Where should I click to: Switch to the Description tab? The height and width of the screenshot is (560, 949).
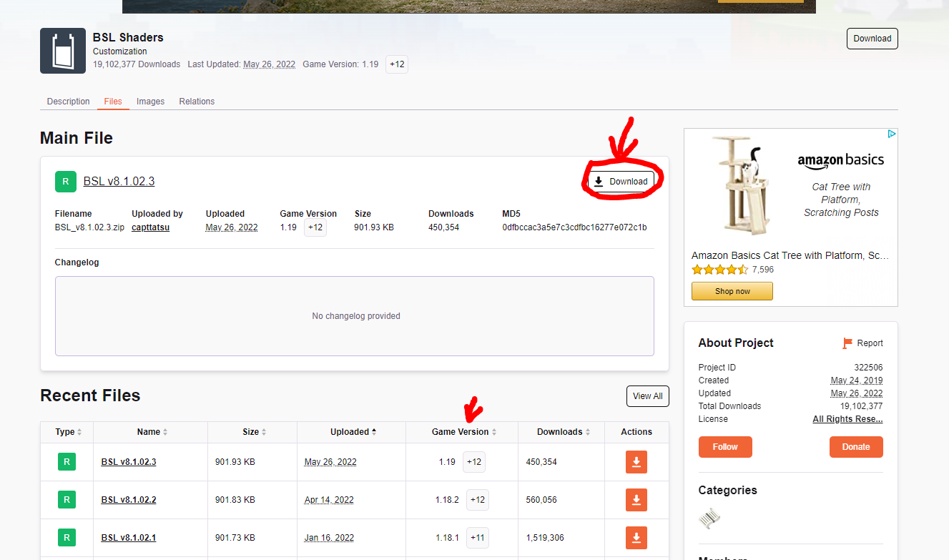(69, 102)
